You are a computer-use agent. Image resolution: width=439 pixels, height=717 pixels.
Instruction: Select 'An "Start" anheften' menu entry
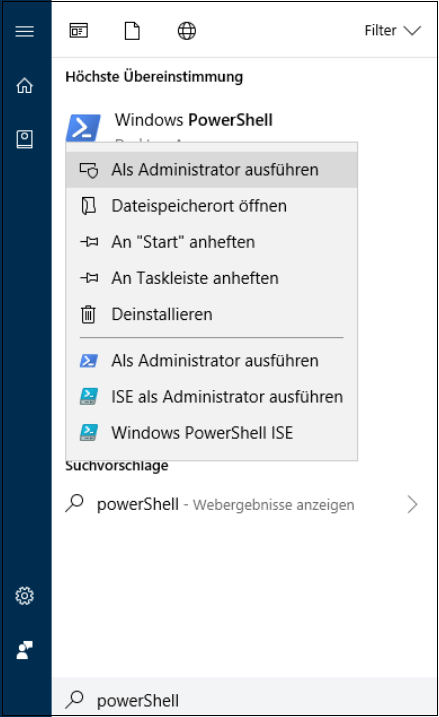pos(212,242)
